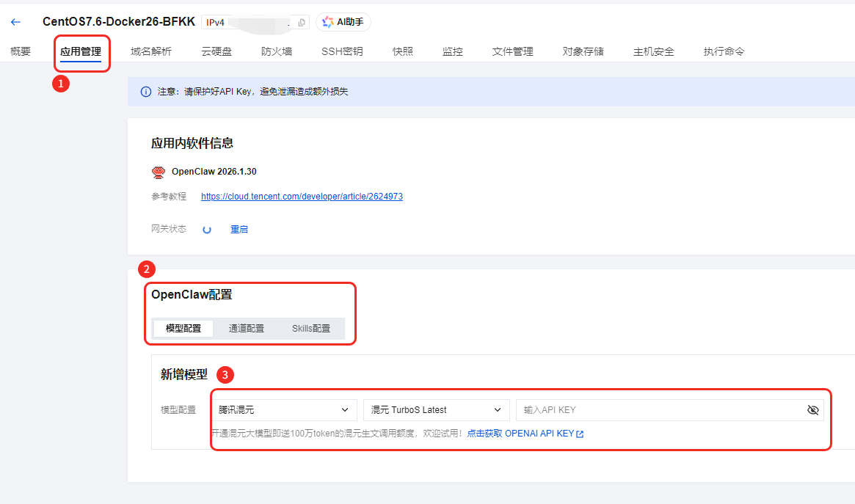Open the 点击获取 OPENAI API KEY link
855x504 pixels.
point(525,434)
